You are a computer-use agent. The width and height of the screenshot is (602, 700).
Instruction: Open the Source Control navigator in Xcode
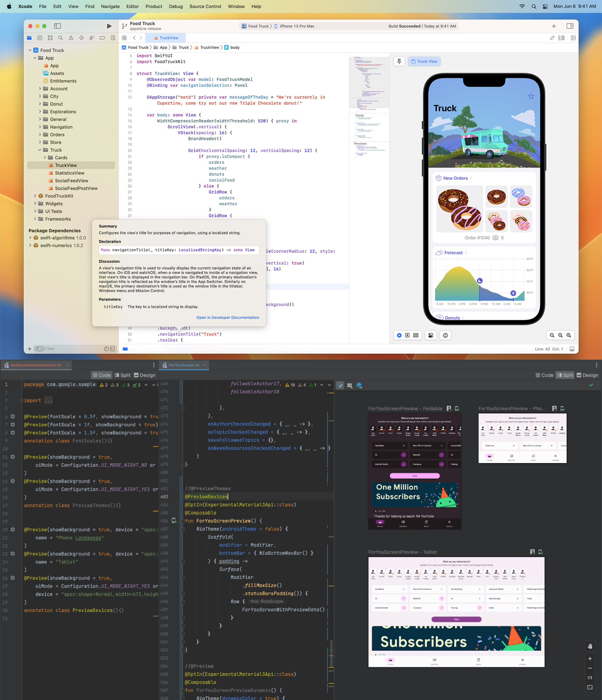[x=40, y=38]
